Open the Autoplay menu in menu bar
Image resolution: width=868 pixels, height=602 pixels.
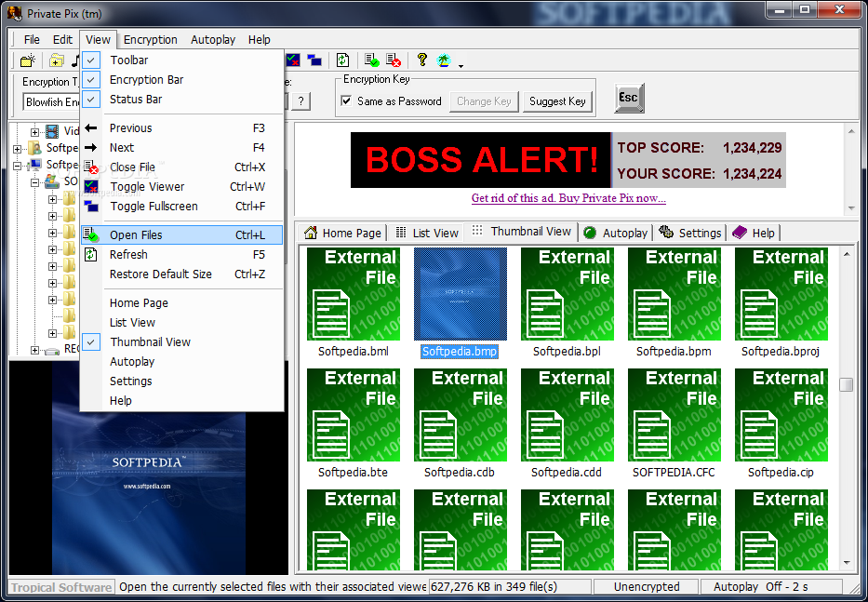(x=213, y=39)
